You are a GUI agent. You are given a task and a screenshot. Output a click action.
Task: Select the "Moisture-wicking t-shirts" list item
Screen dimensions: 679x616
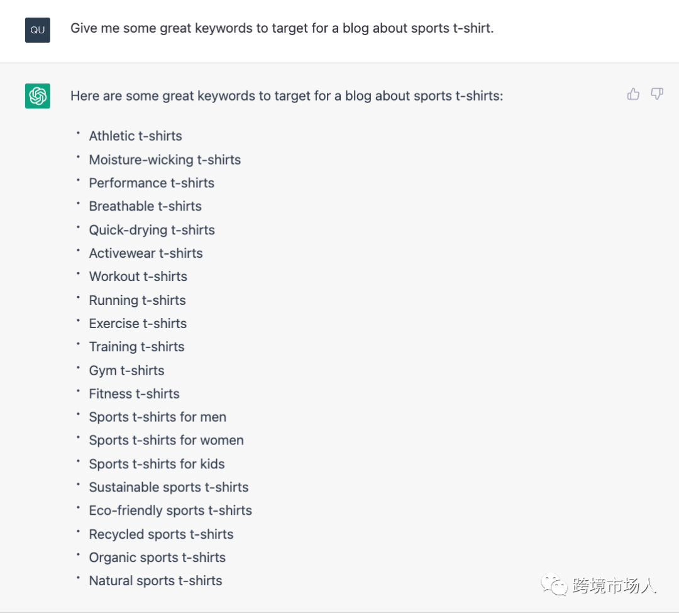tap(165, 160)
